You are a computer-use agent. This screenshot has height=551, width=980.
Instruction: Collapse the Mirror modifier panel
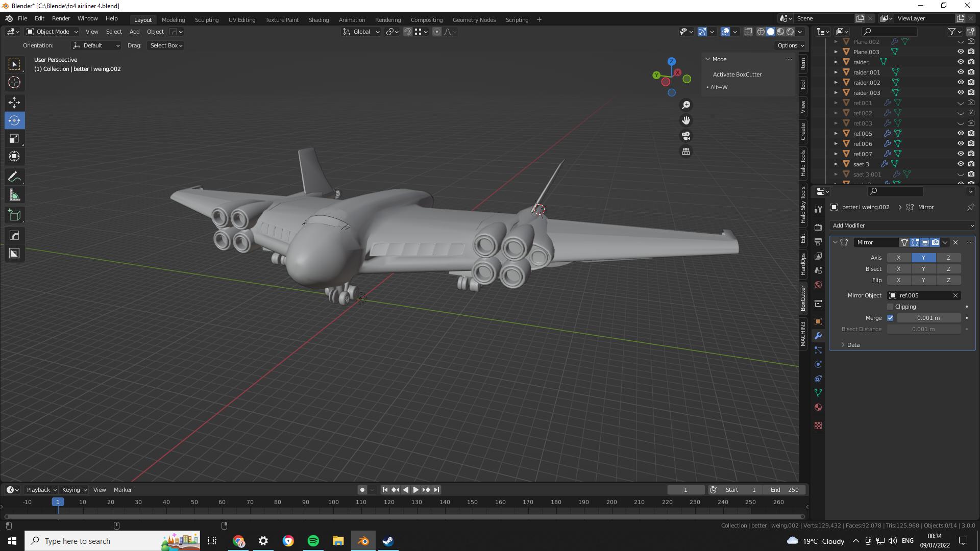pyautogui.click(x=835, y=242)
